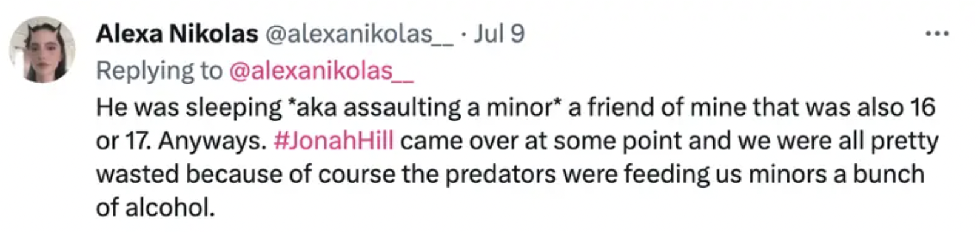
Task: Click the last line "of alcohol."
Action: click(x=156, y=208)
